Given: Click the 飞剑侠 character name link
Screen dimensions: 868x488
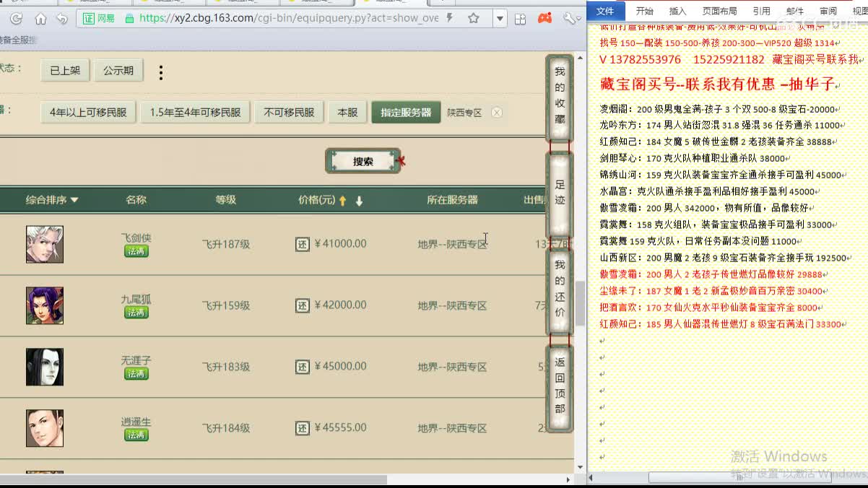Looking at the screenshot, I should [136, 238].
